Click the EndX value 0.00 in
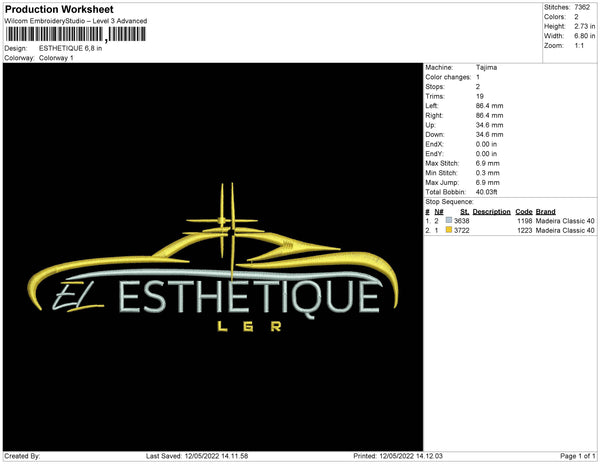Image resolution: width=600 pixels, height=464 pixels. [486, 144]
